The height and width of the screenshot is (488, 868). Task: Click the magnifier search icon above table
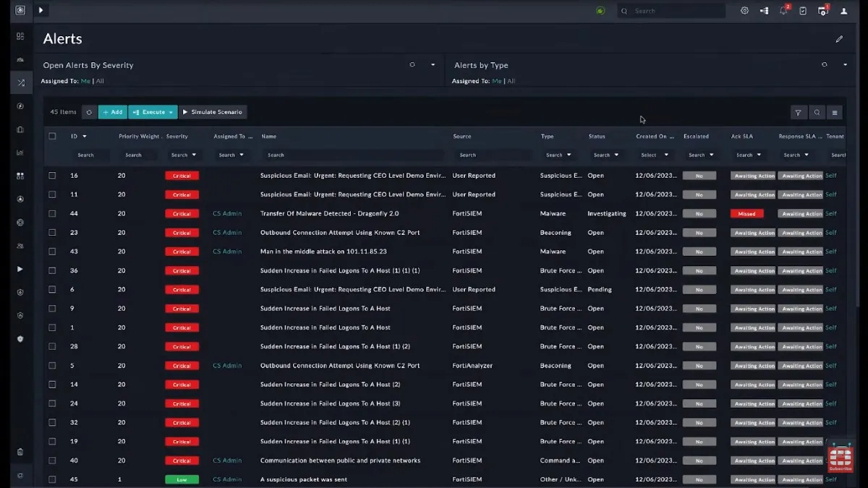tap(817, 112)
